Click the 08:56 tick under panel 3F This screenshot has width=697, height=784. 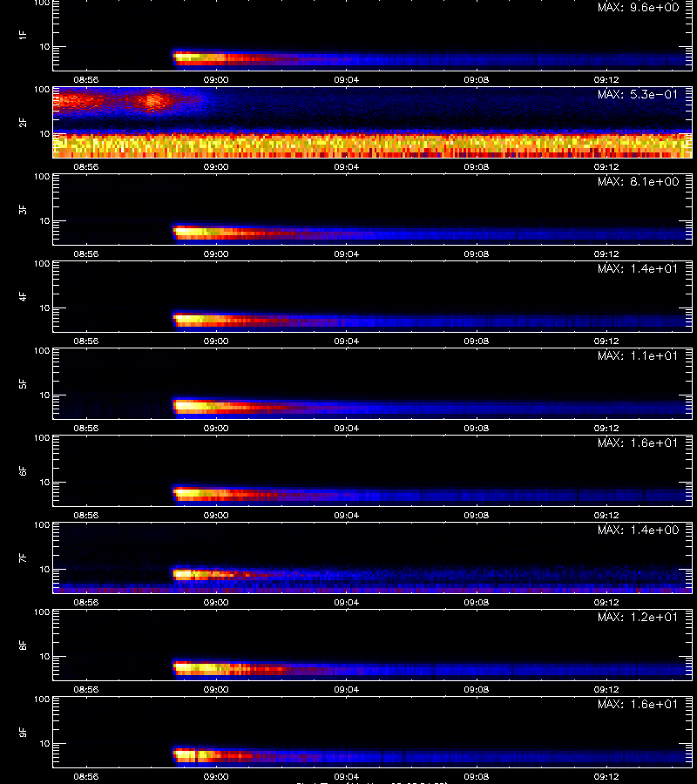tap(86, 254)
